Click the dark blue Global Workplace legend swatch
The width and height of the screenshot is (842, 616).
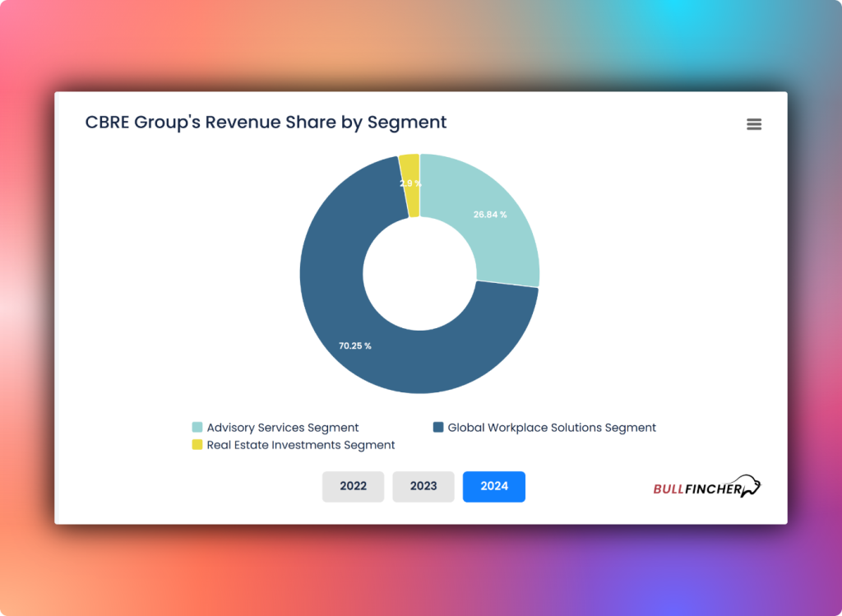438,428
